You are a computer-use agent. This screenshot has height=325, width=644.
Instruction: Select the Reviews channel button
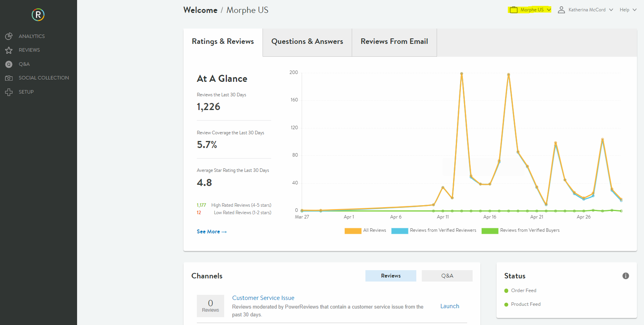(x=391, y=276)
